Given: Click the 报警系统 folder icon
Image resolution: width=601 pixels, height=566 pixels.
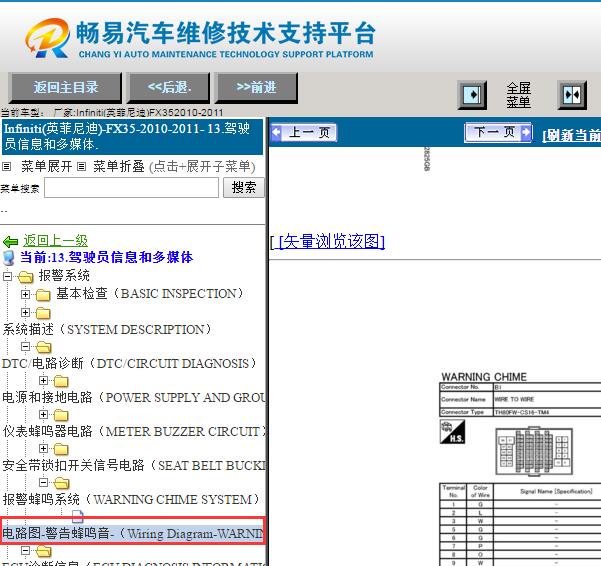Looking at the screenshot, I should click(x=25, y=277).
